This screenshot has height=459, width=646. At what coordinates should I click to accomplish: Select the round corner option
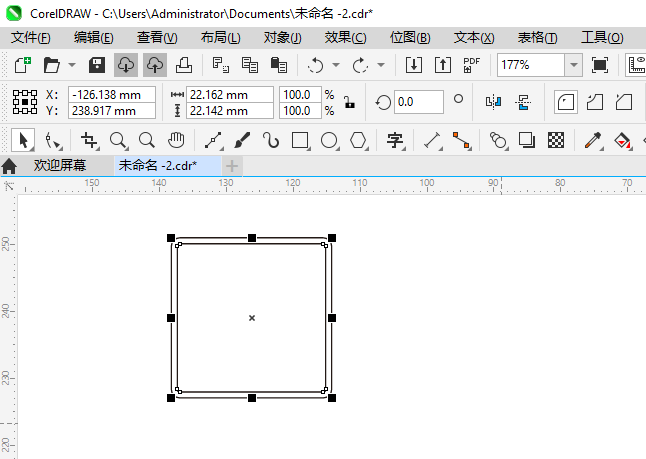565,102
